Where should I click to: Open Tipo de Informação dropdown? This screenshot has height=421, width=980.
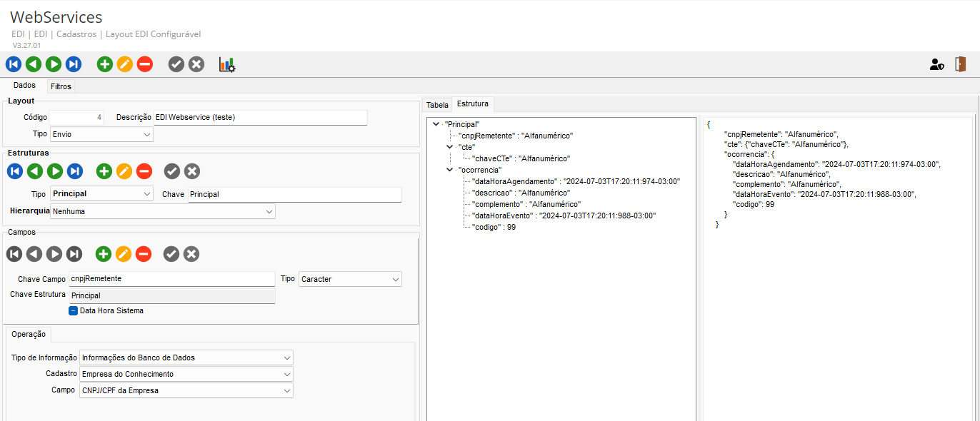(x=186, y=357)
